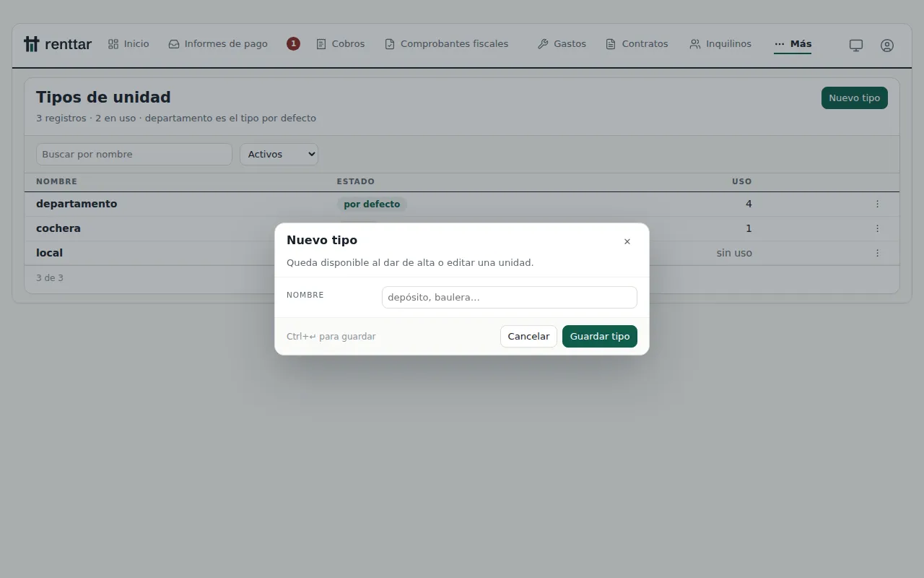Screen dimensions: 924x578
Task: Go to the Gastos section
Action: (562, 44)
